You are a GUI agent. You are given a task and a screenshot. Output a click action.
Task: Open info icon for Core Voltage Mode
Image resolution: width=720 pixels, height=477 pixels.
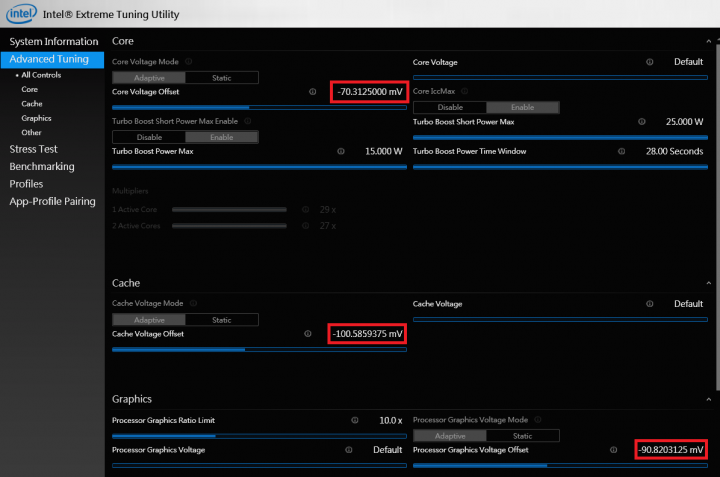[x=189, y=62]
